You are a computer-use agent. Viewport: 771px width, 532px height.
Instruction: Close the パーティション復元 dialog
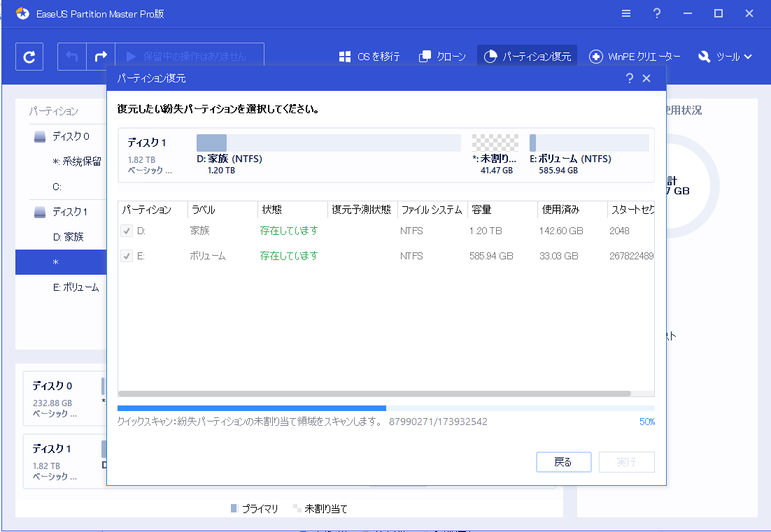click(646, 78)
